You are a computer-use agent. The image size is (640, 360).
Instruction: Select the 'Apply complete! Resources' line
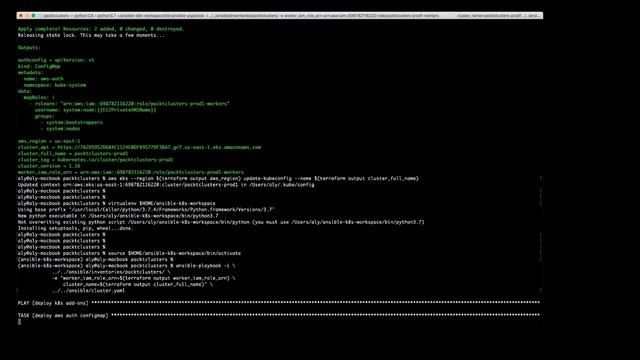pyautogui.click(x=101, y=29)
